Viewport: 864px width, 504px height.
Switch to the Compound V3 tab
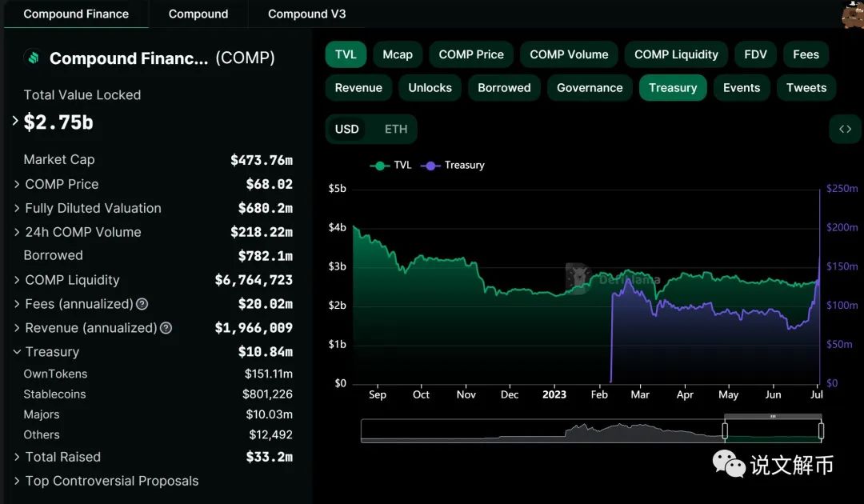[x=307, y=14]
